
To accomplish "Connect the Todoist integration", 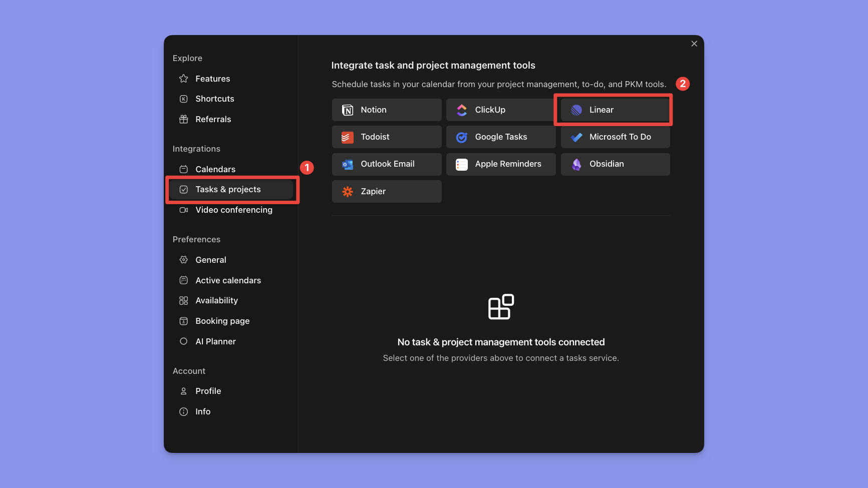I will pos(387,137).
